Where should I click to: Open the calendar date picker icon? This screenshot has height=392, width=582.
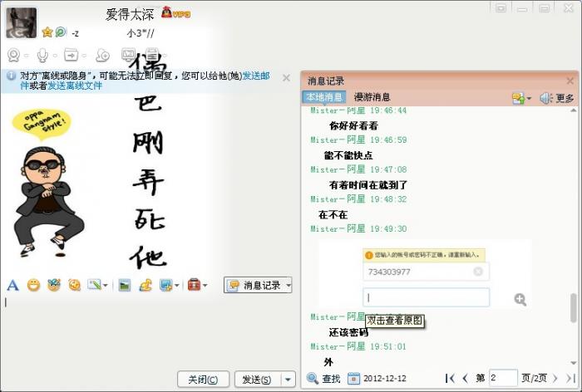(x=353, y=378)
